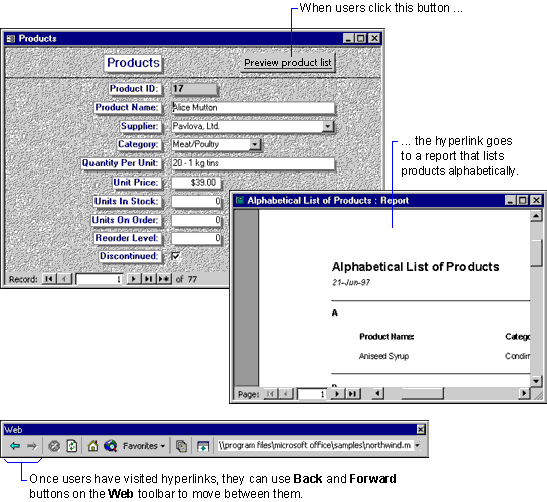Toggle the Discontinued checkbox
Image resolution: width=547 pixels, height=502 pixels.
point(176,256)
